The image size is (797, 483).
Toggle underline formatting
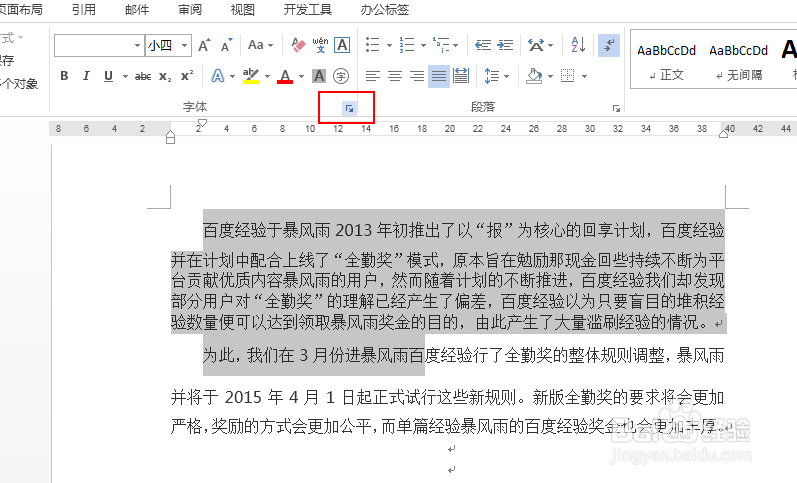tap(108, 76)
